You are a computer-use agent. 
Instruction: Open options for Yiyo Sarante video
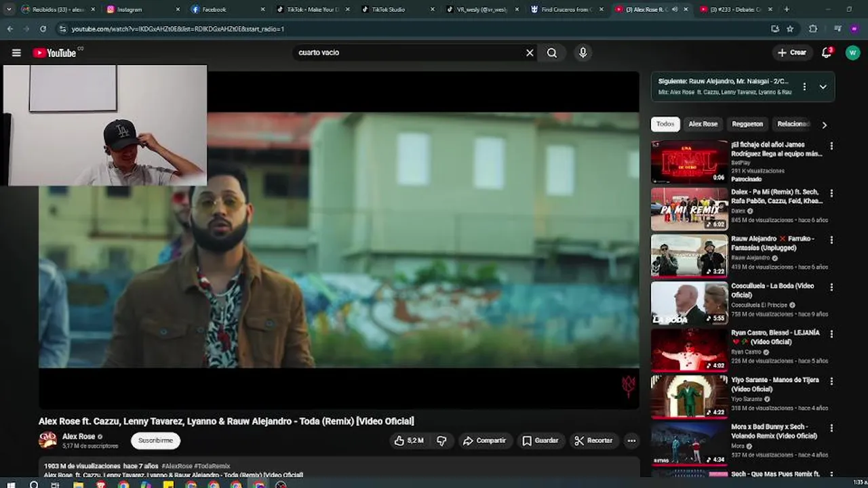coord(831,382)
